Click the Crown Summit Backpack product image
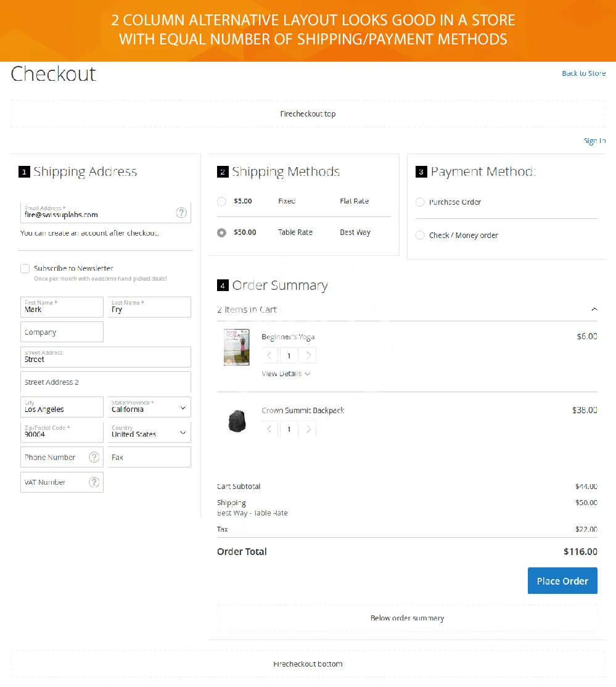This screenshot has width=616, height=687. tap(237, 420)
